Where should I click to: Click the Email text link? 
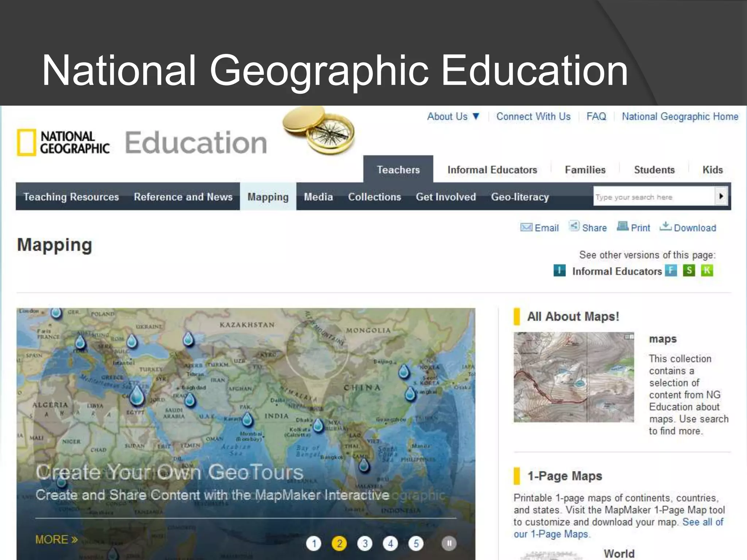click(x=546, y=228)
